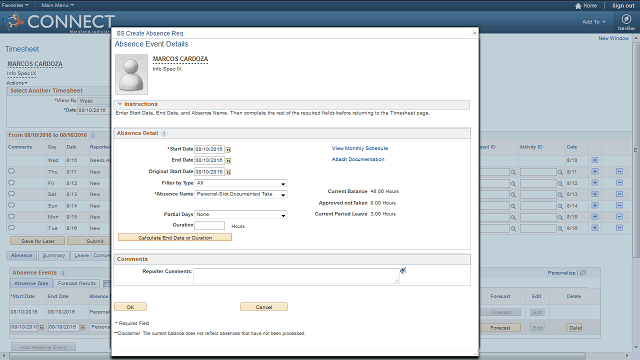Click the comment bubble for Fri 8/12
640x360 pixels.
11,183
